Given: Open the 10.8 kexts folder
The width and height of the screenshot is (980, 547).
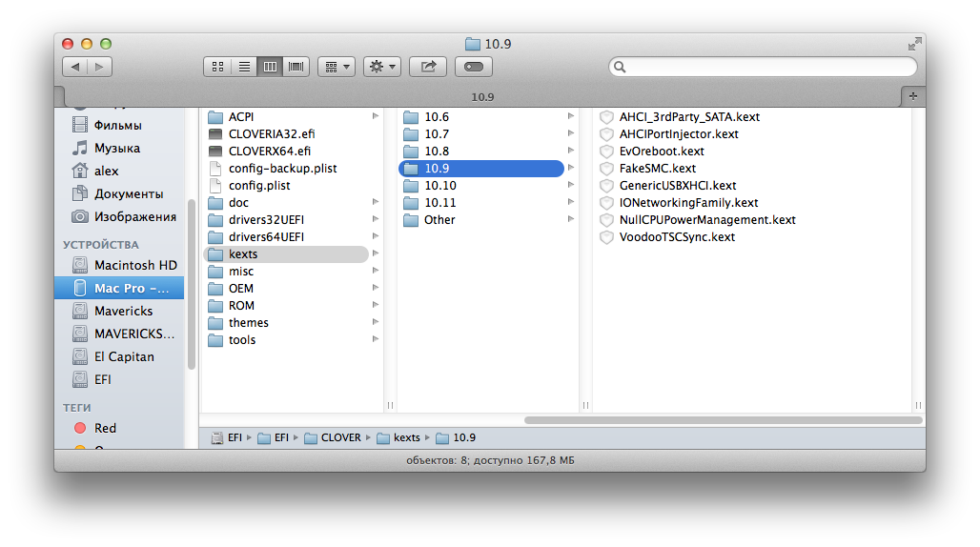Looking at the screenshot, I should [x=437, y=152].
